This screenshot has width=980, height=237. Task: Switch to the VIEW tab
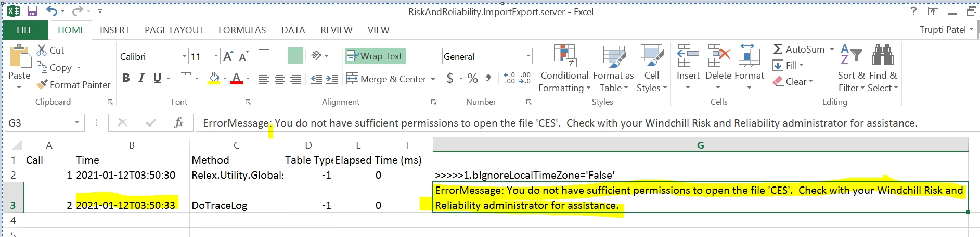pos(378,30)
